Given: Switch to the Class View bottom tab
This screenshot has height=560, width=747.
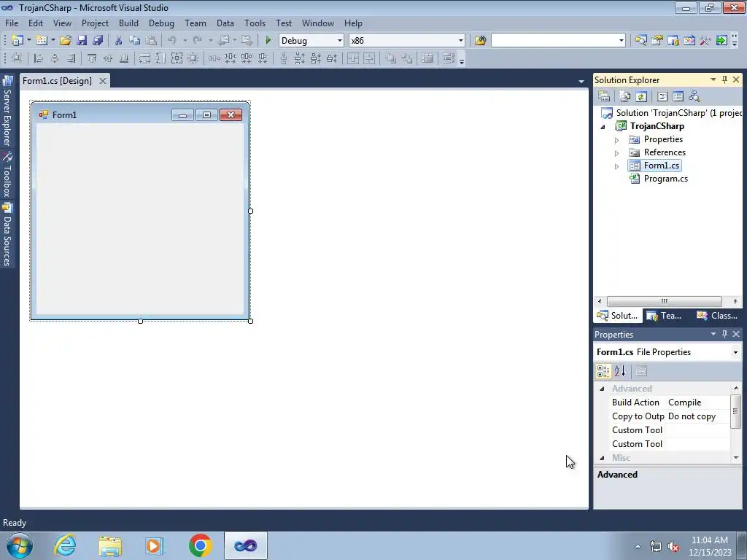Looking at the screenshot, I should click(717, 315).
